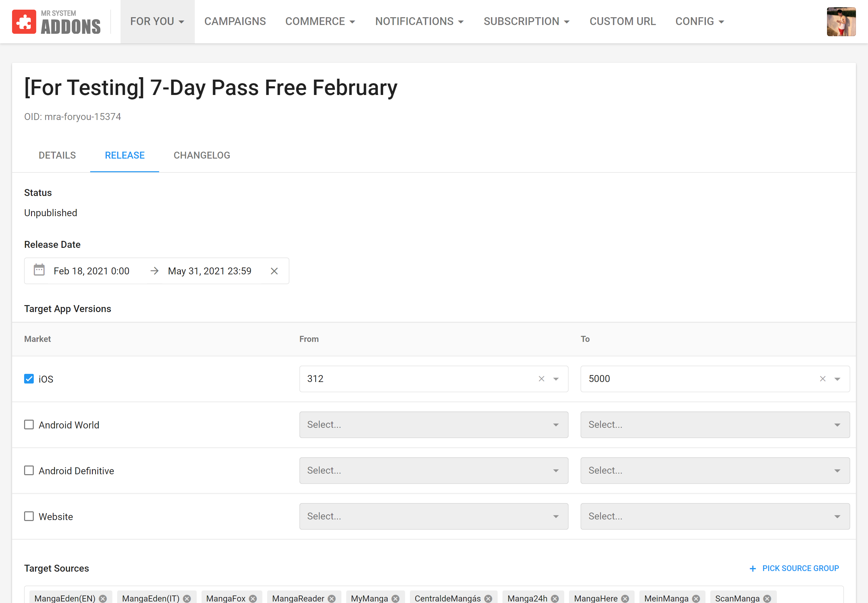Go to the Campaigns page
Image resolution: width=868 pixels, height=603 pixels.
[235, 21]
